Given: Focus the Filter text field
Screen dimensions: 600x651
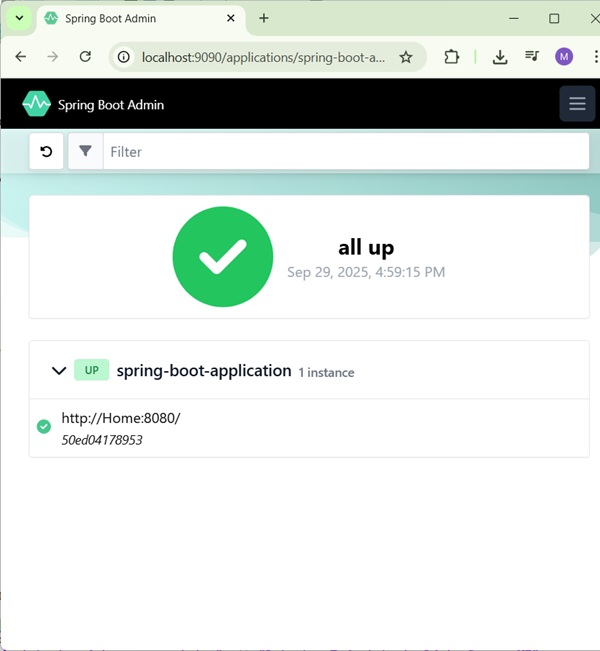Looking at the screenshot, I should (x=346, y=152).
